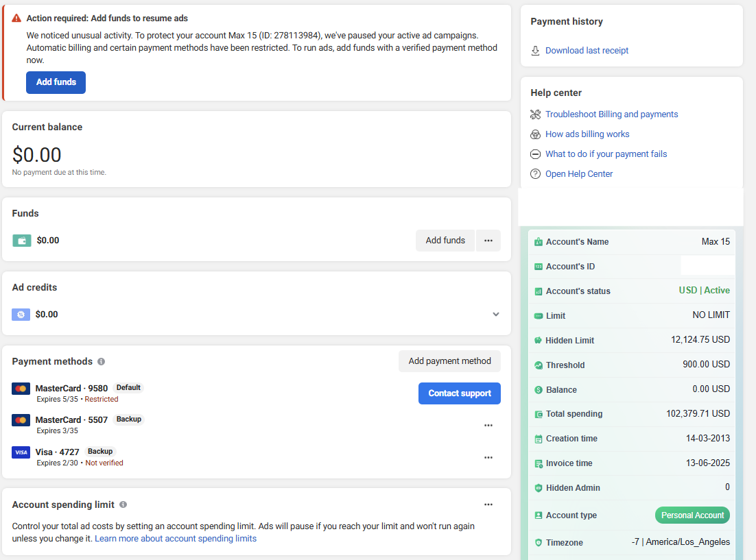The width and height of the screenshot is (756, 560).
Task: Click the Account's ID row icon
Action: pyautogui.click(x=539, y=267)
